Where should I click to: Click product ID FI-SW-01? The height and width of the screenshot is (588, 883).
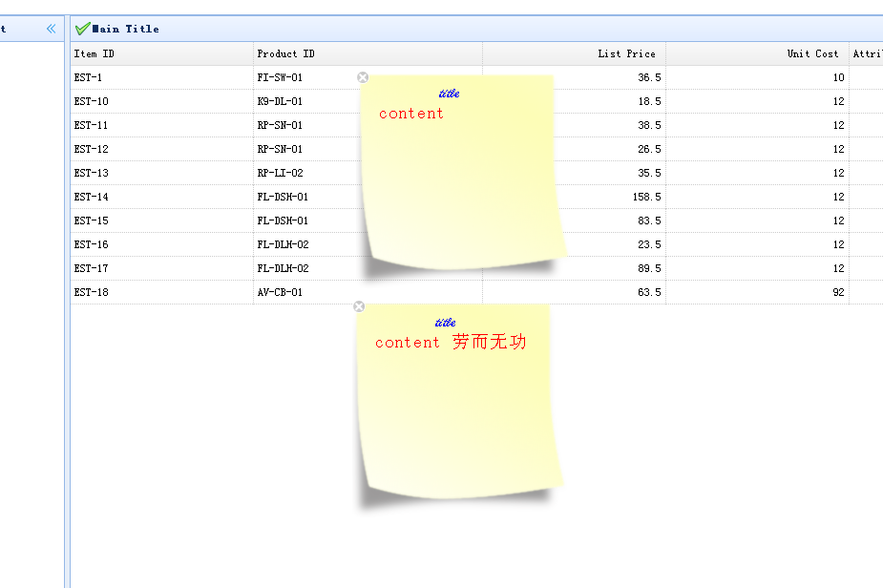tap(280, 77)
